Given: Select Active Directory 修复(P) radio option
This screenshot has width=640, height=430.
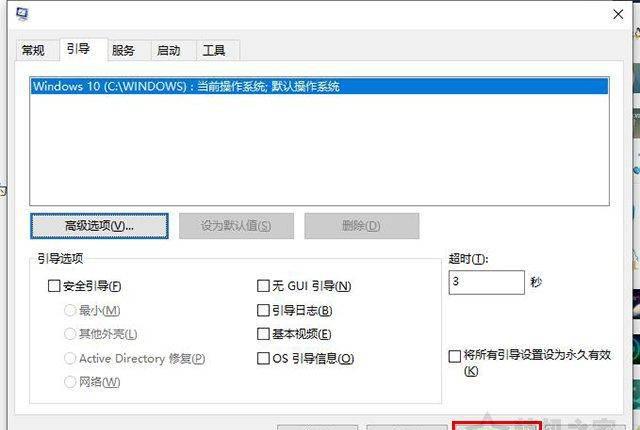Looking at the screenshot, I should (70, 358).
